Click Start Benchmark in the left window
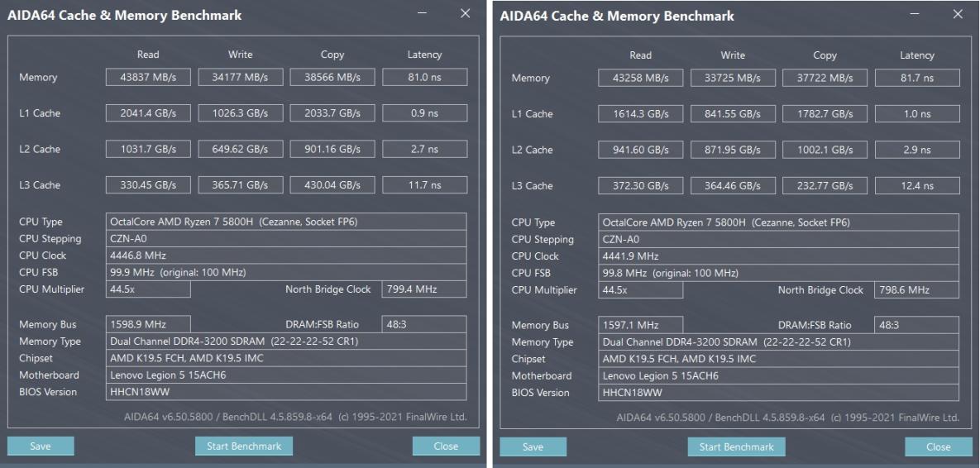 [244, 447]
